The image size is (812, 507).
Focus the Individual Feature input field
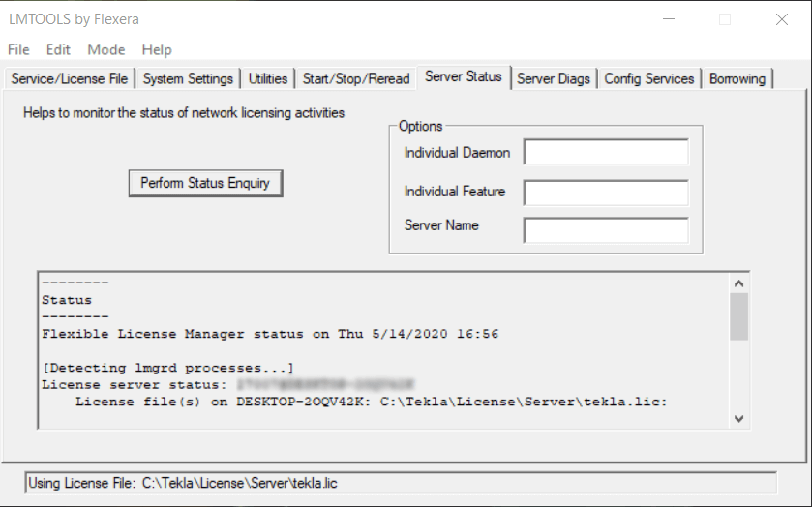click(606, 193)
